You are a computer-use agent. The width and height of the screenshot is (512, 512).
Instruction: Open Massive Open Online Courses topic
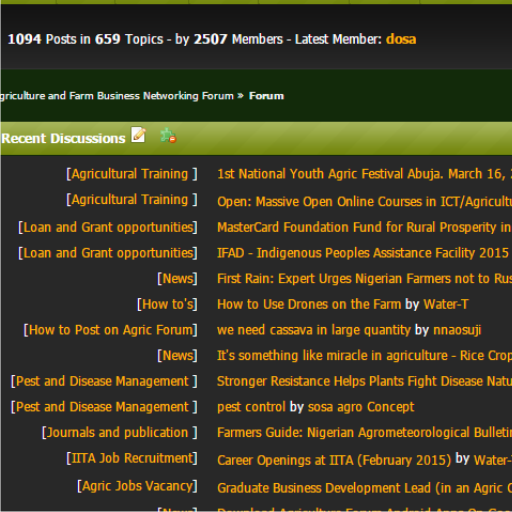364,202
